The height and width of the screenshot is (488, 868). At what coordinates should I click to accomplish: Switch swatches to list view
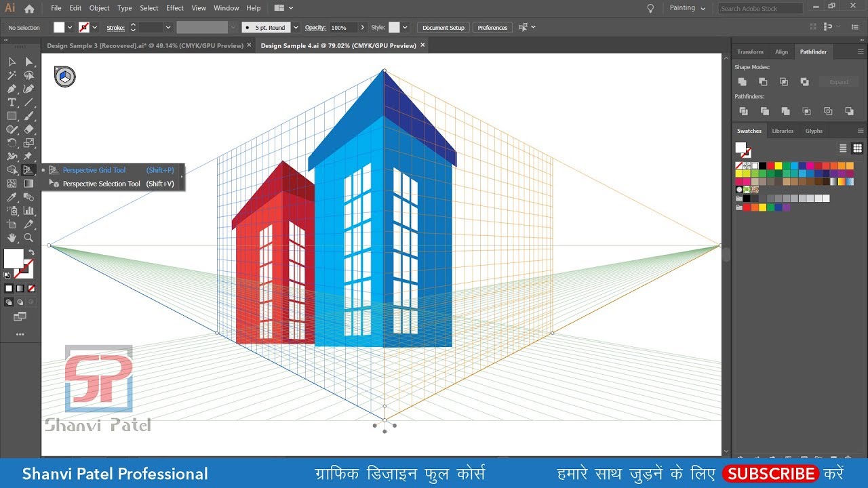tap(843, 148)
